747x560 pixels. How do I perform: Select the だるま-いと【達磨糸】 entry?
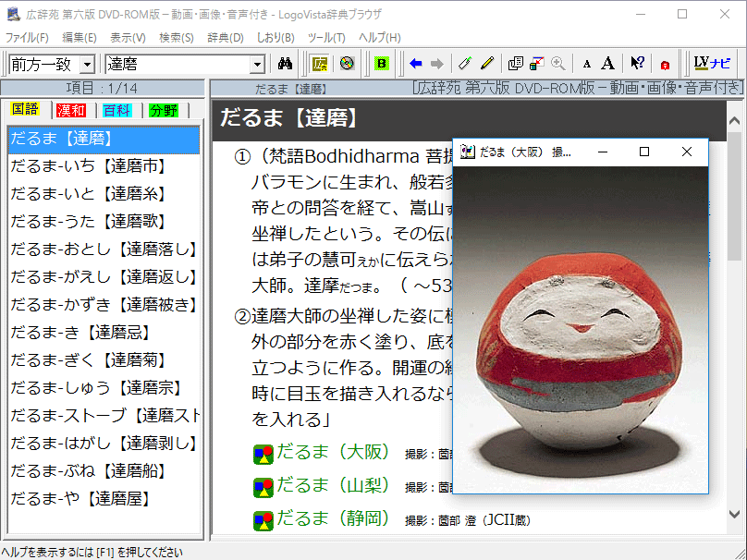pyautogui.click(x=104, y=194)
